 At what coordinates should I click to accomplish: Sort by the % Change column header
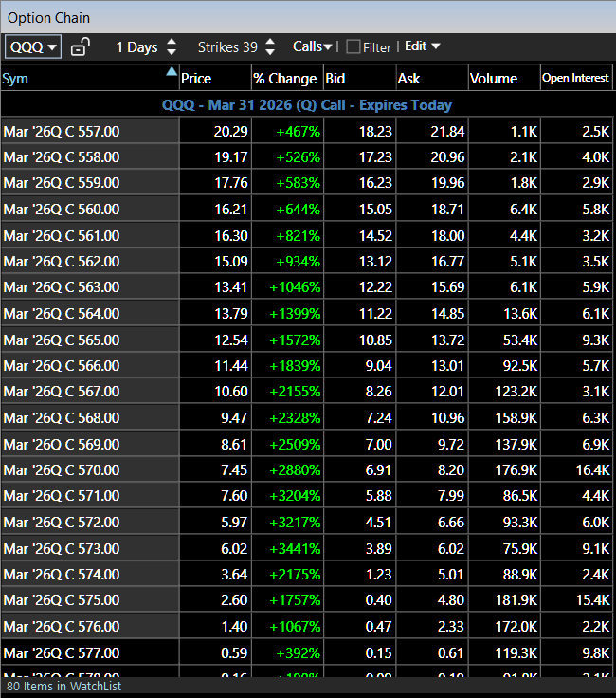click(x=285, y=78)
